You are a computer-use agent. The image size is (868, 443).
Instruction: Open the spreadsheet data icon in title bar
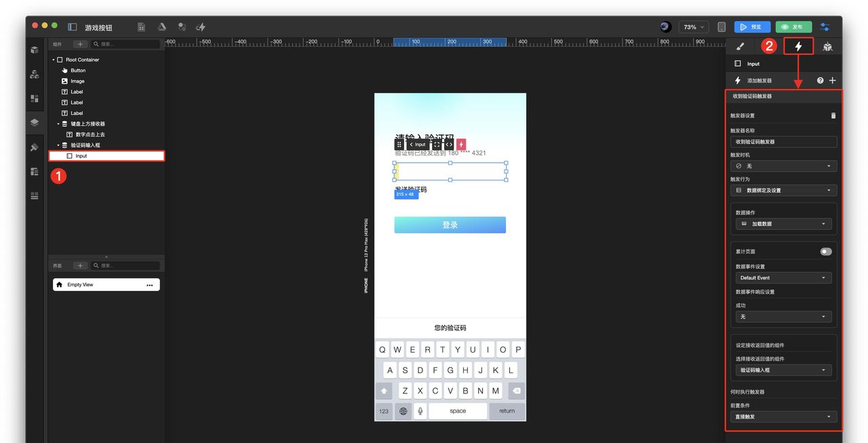click(x=142, y=27)
